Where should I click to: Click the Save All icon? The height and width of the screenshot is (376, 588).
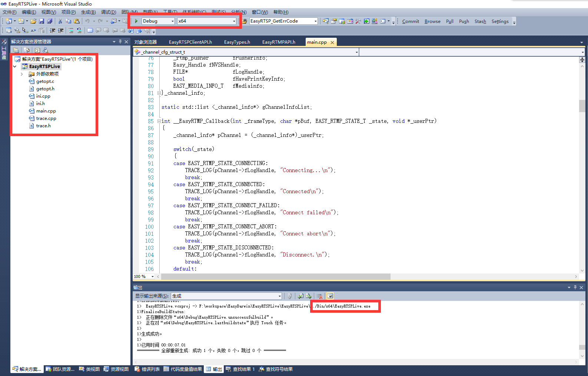click(50, 21)
